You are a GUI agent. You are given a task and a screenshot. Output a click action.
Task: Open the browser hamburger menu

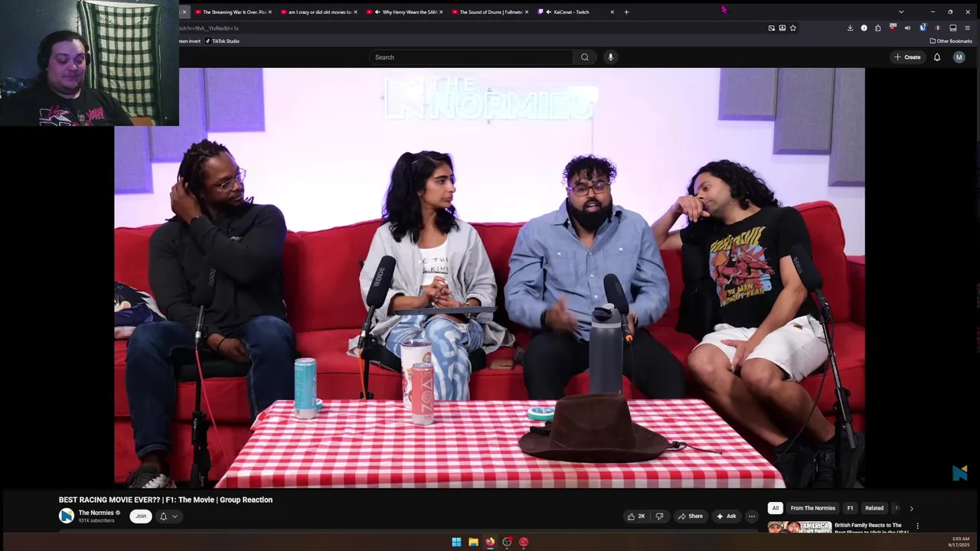click(x=967, y=28)
